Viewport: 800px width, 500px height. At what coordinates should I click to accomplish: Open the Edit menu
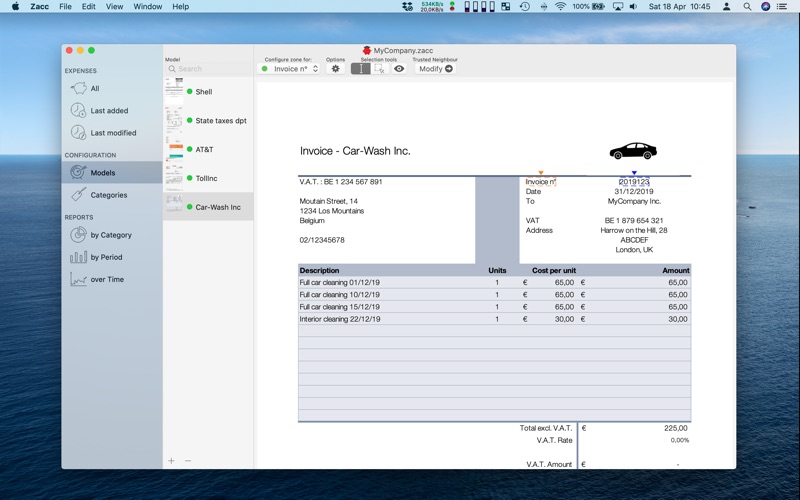88,6
